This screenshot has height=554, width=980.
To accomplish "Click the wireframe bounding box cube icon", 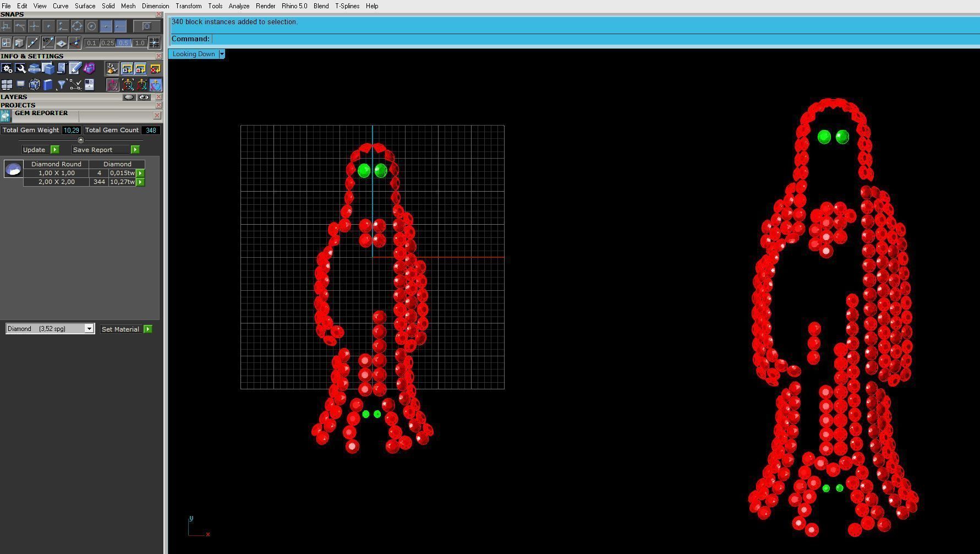I will [34, 84].
